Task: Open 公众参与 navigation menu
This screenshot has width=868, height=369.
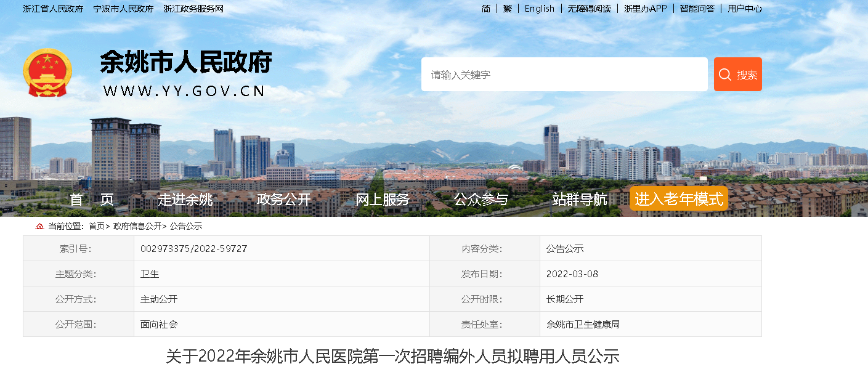Action: 481,199
